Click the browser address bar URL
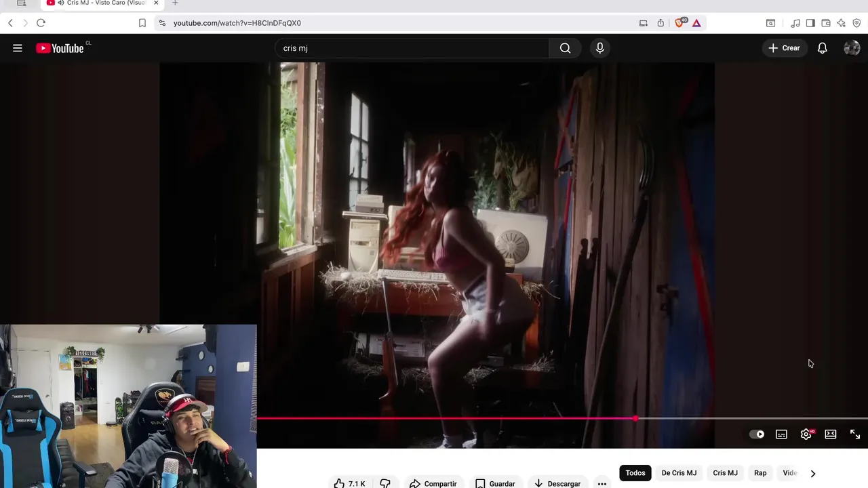868x488 pixels. [x=237, y=23]
